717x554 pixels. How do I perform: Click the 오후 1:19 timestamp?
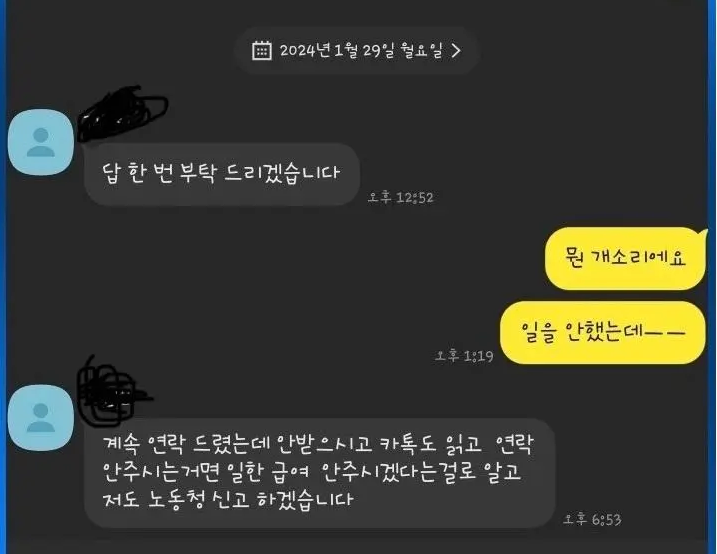coord(464,356)
